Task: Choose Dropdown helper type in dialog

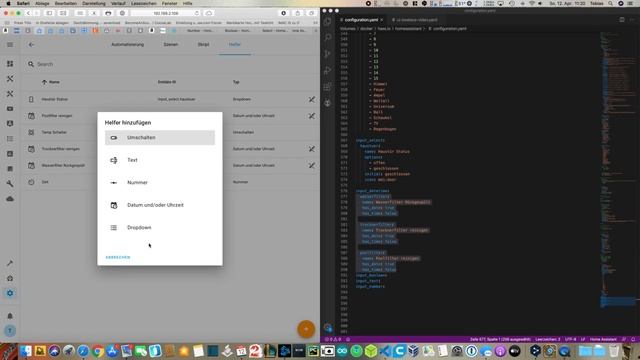Action: 160,227
